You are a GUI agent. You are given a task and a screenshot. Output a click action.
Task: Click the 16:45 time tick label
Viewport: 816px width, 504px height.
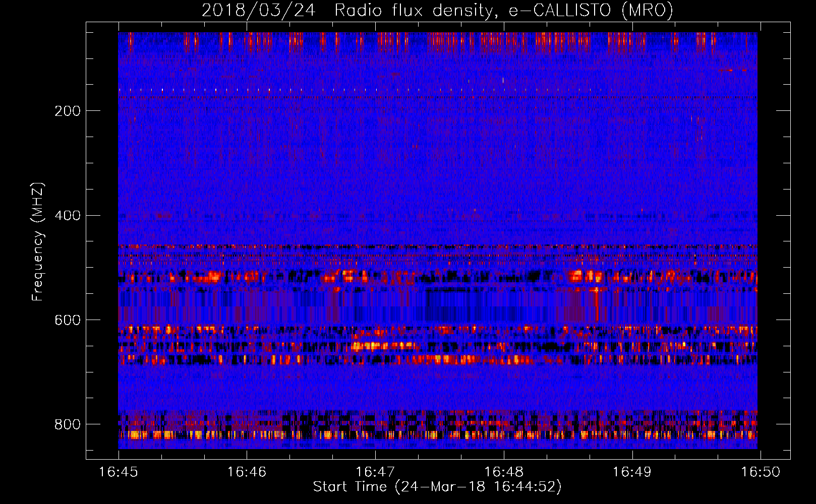click(x=119, y=472)
